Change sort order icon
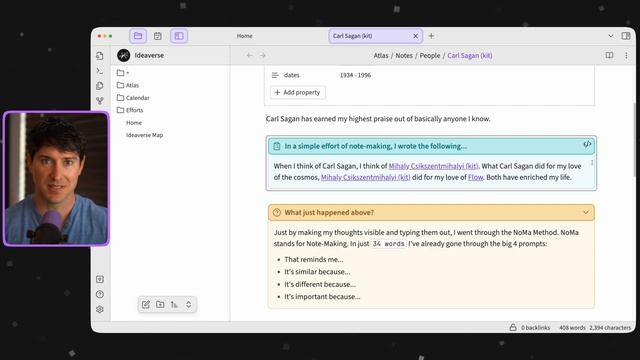640x360 pixels. pos(174,304)
